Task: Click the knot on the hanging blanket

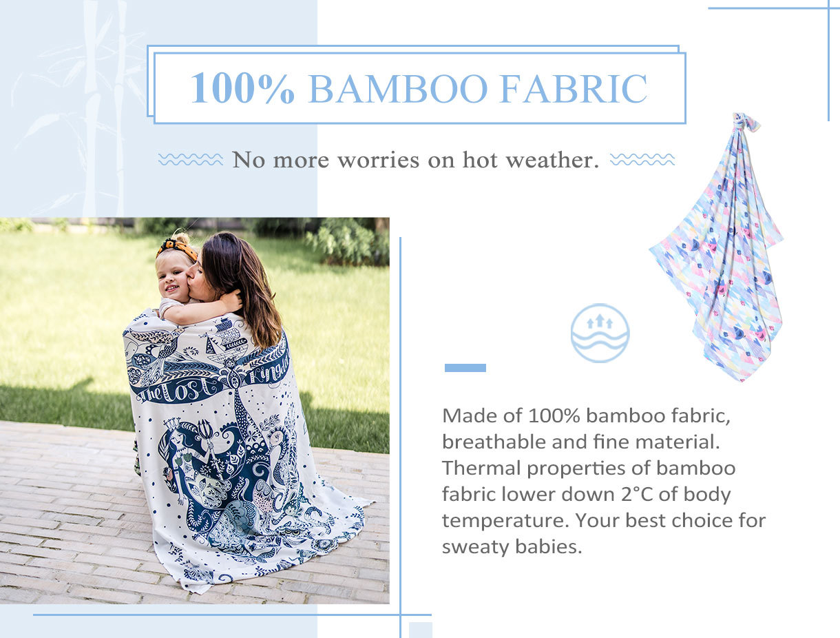Action: tap(745, 123)
